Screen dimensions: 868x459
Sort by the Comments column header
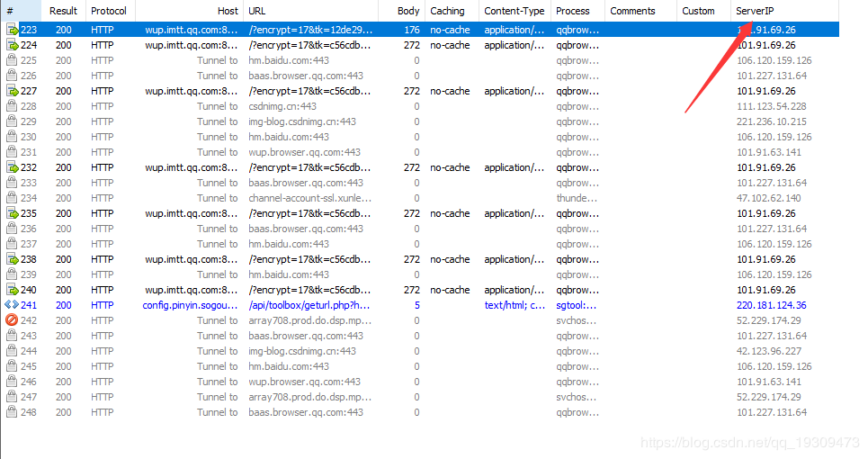click(x=640, y=11)
